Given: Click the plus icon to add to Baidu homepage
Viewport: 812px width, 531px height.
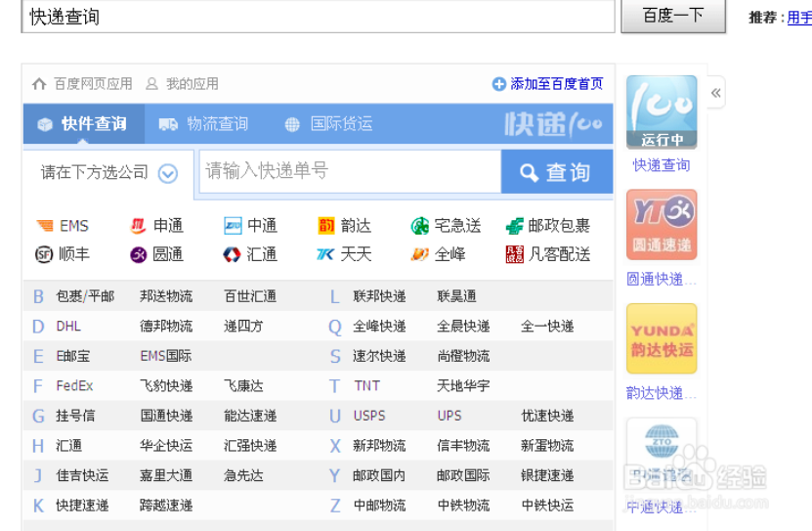Looking at the screenshot, I should [x=498, y=84].
